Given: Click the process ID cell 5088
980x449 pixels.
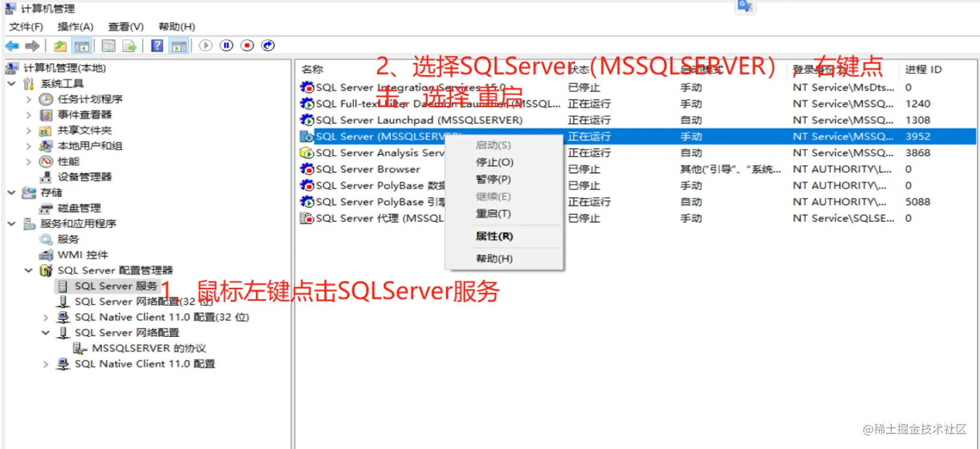Looking at the screenshot, I should 918,201.
